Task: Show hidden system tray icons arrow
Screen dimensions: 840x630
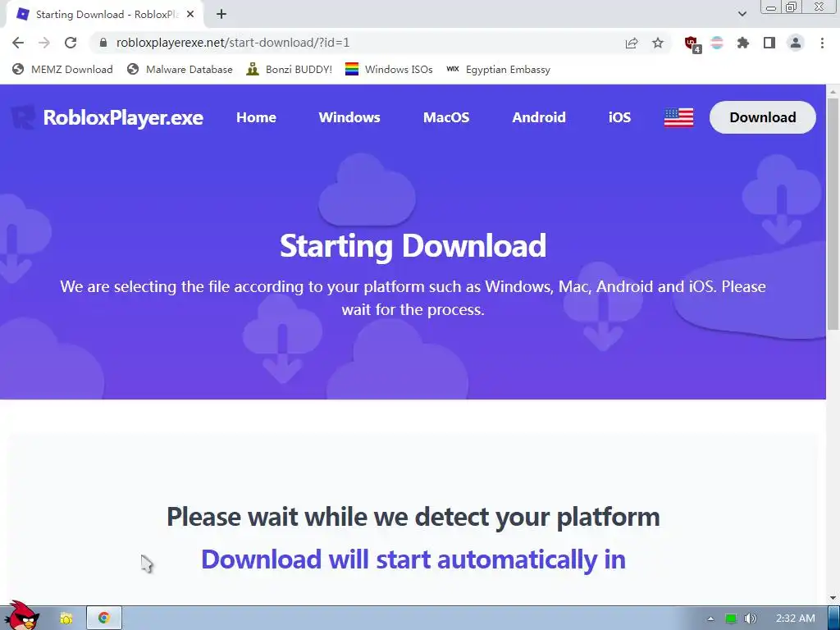Action: click(x=710, y=619)
